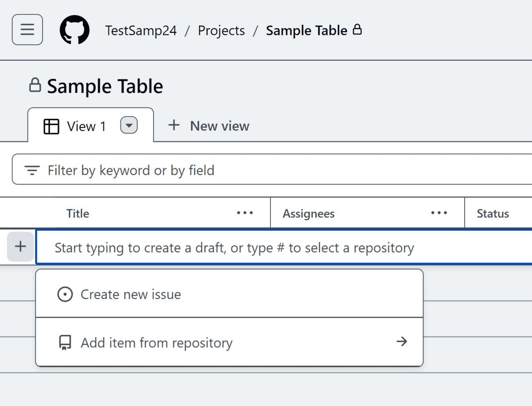Open the TestSamp24 breadcrumb link
Image resolution: width=532 pixels, height=406 pixels.
click(x=141, y=30)
